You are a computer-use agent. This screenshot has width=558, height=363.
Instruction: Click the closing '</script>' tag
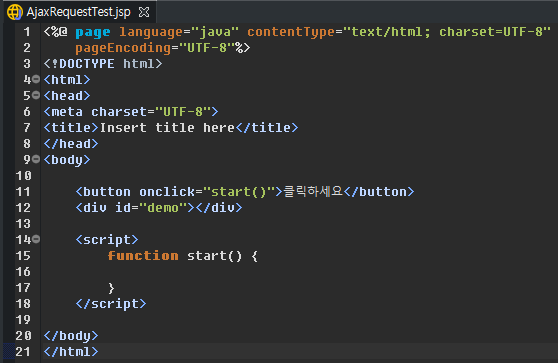111,304
